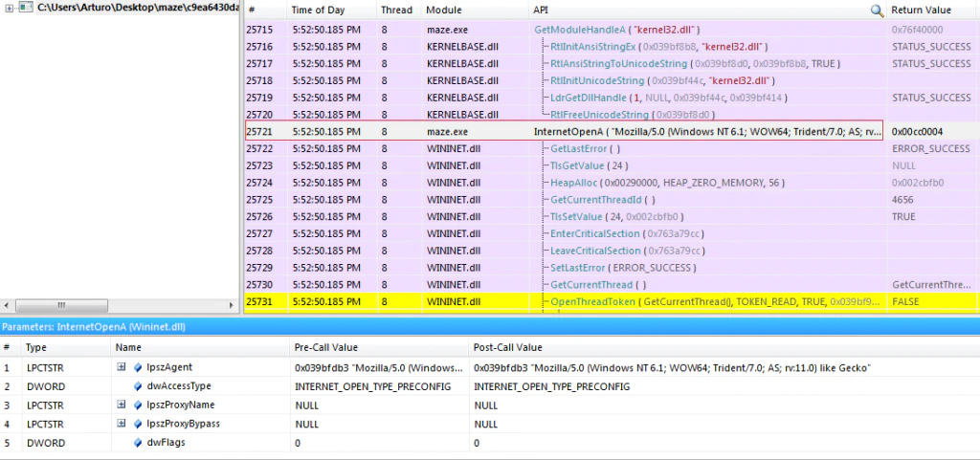Click the 0x002cbfb0 HeapAlloc return value

(x=918, y=183)
